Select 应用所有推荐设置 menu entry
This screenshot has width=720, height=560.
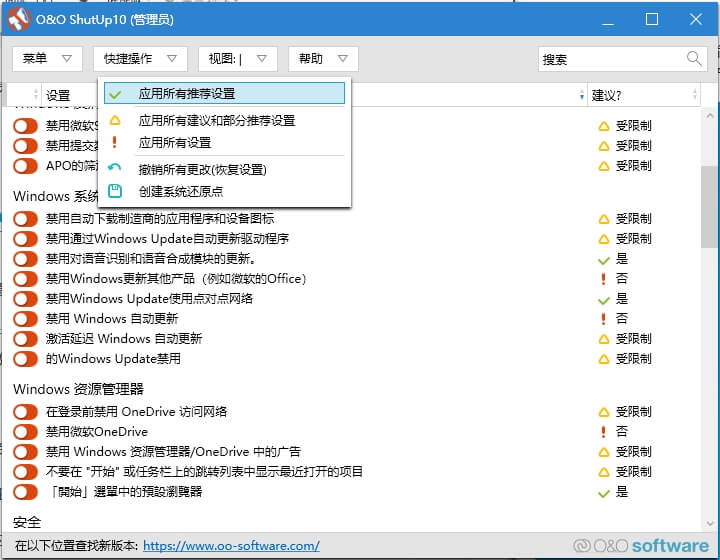[x=224, y=94]
